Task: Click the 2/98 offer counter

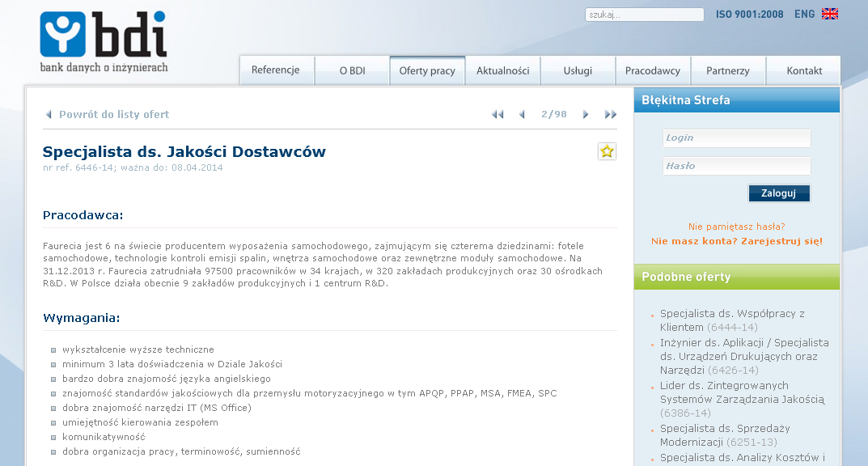Action: point(553,115)
